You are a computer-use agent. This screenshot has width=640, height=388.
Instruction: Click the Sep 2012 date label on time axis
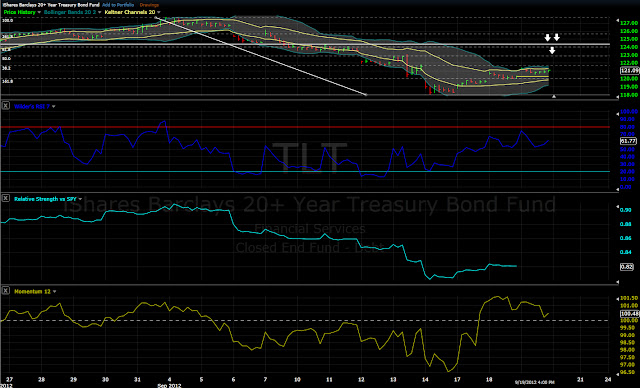[x=169, y=386]
